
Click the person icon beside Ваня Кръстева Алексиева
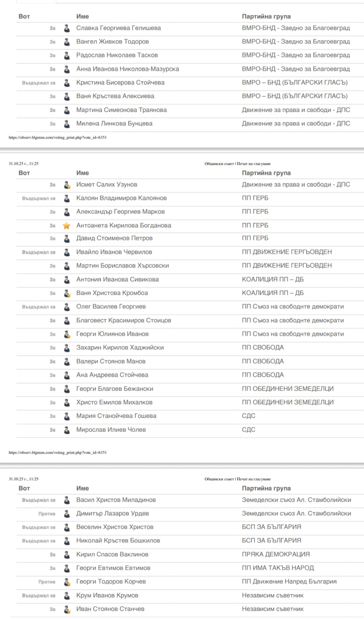coord(67,96)
